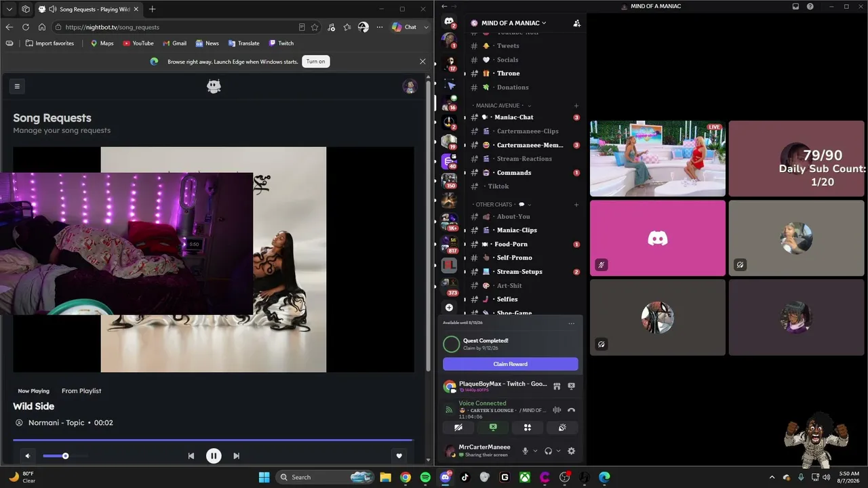Open Discord user settings gear

(571, 451)
